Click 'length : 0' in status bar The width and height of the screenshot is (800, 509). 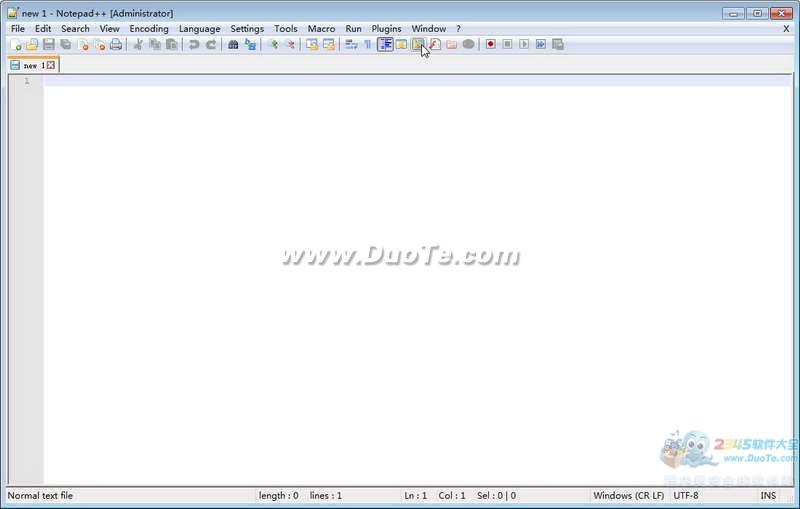(279, 496)
